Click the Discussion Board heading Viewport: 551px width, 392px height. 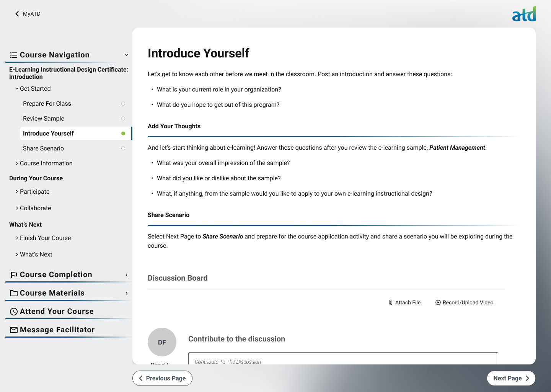[178, 278]
